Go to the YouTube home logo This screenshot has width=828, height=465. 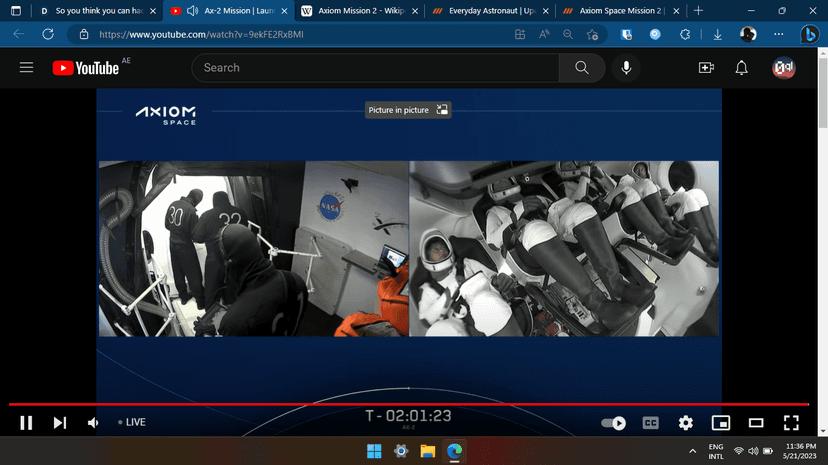coord(85,68)
